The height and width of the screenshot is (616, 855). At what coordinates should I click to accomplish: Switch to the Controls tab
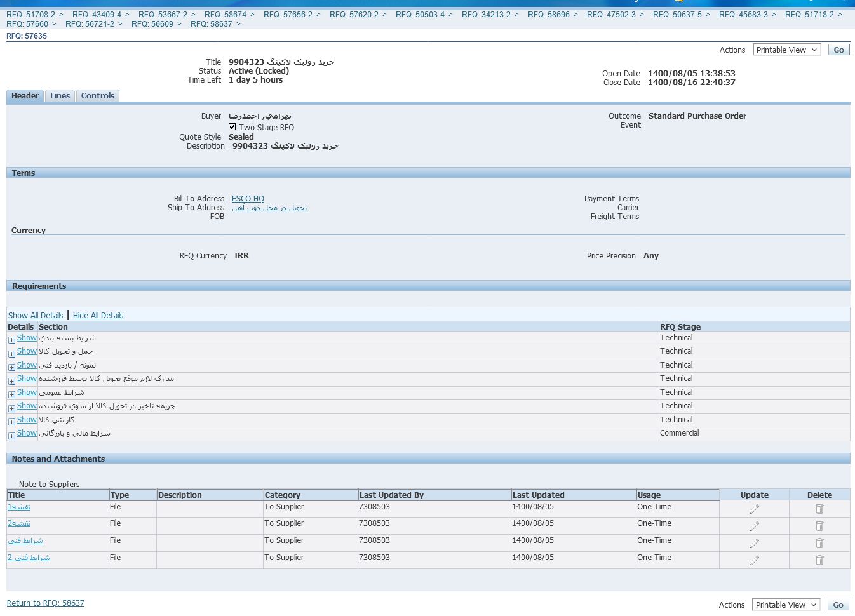pos(98,96)
